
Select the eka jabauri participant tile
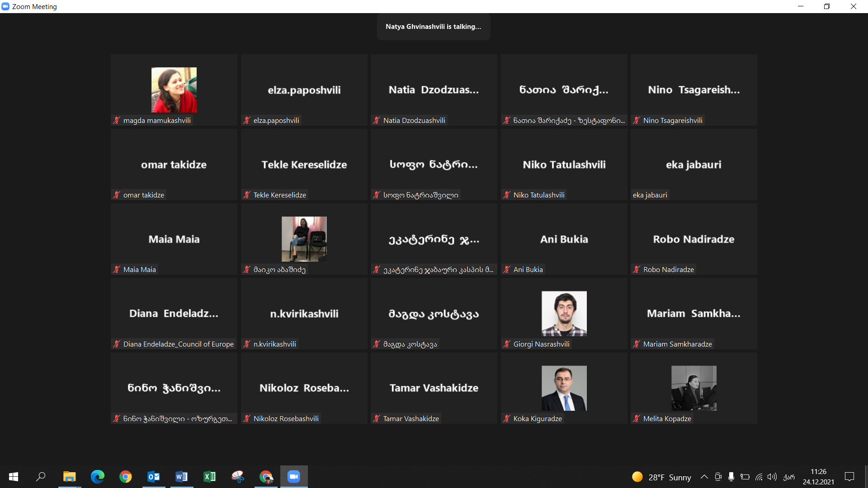click(x=693, y=165)
